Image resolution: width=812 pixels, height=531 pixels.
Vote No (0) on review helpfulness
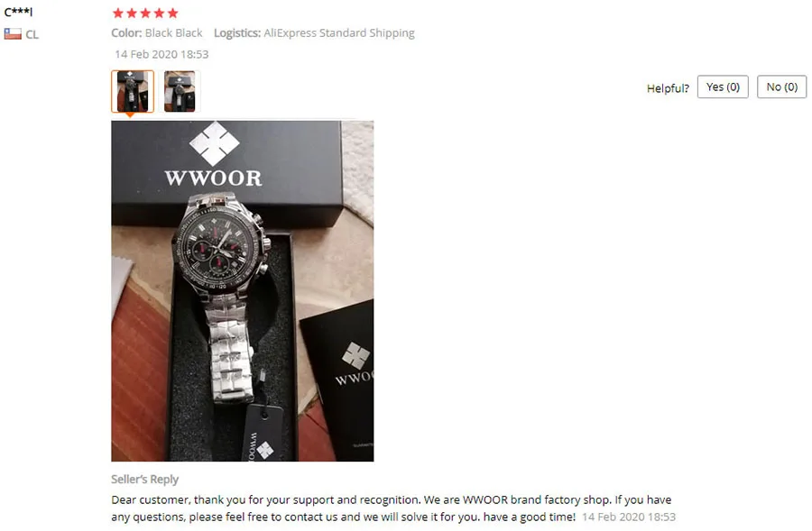tap(782, 87)
